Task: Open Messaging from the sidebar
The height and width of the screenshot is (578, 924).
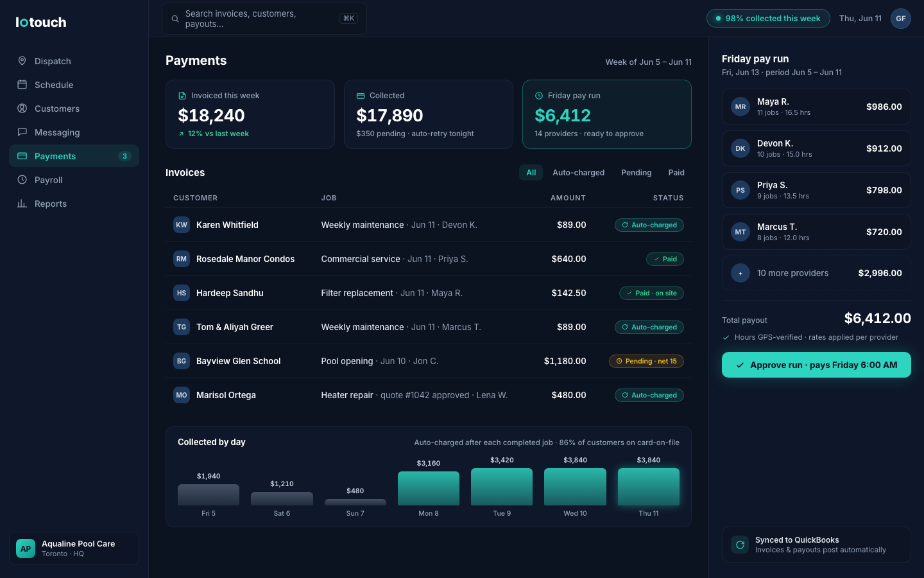Action: (74, 132)
